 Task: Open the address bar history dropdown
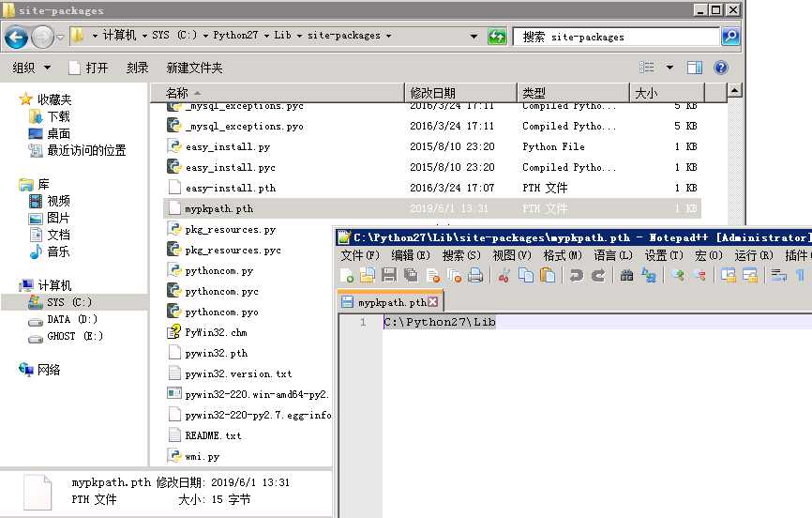click(474, 37)
